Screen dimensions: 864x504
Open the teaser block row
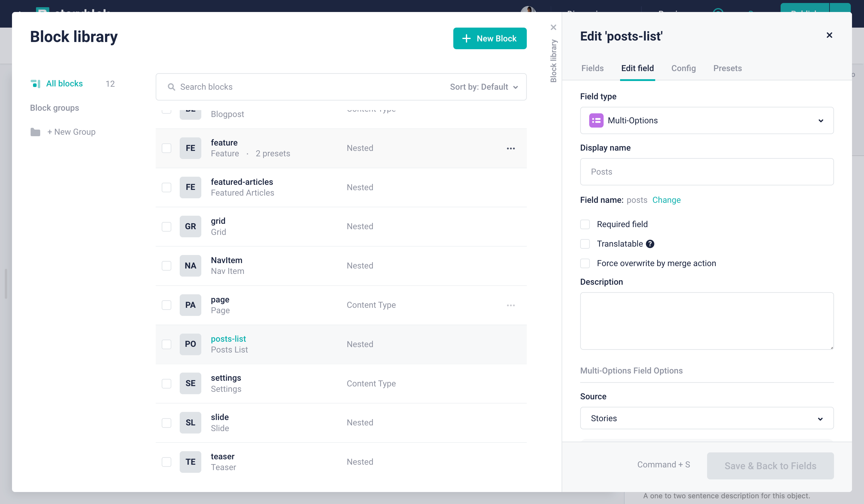(x=341, y=462)
